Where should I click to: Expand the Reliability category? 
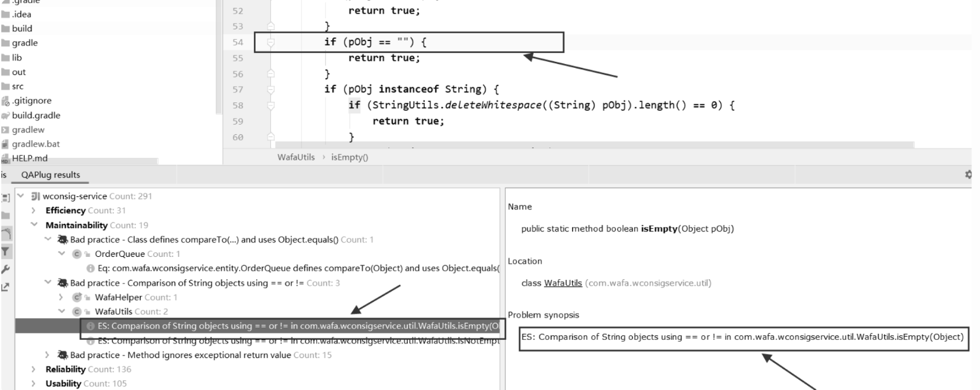point(34,369)
